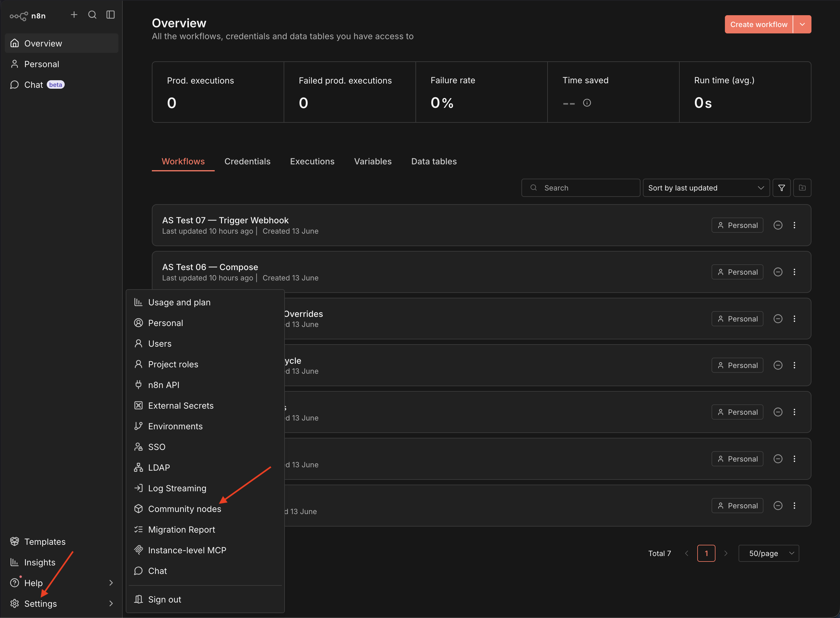Select Users menu item
The height and width of the screenshot is (618, 840).
click(x=205, y=343)
